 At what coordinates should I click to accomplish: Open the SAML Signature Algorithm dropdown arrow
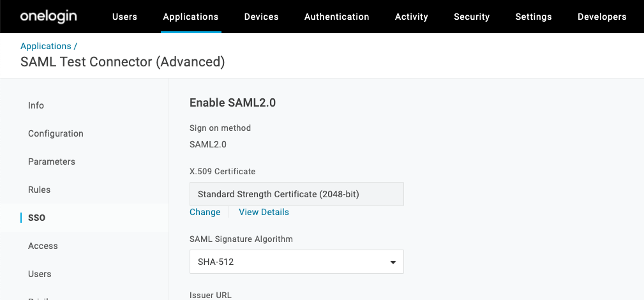click(x=393, y=262)
